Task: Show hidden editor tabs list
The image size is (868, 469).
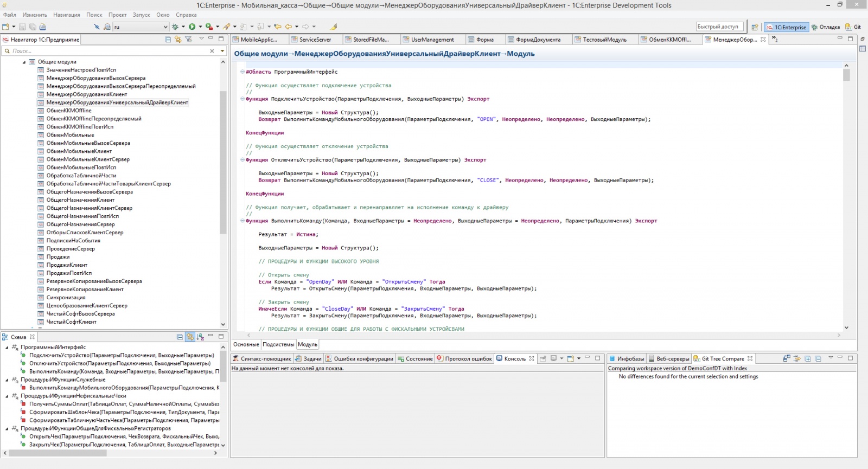Action: [x=775, y=39]
